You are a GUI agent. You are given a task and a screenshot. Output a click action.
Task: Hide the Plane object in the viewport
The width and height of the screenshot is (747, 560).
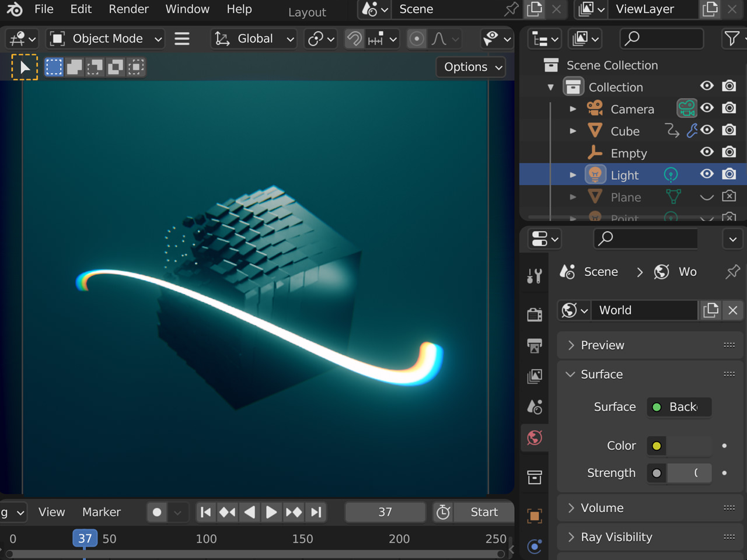coord(707,197)
